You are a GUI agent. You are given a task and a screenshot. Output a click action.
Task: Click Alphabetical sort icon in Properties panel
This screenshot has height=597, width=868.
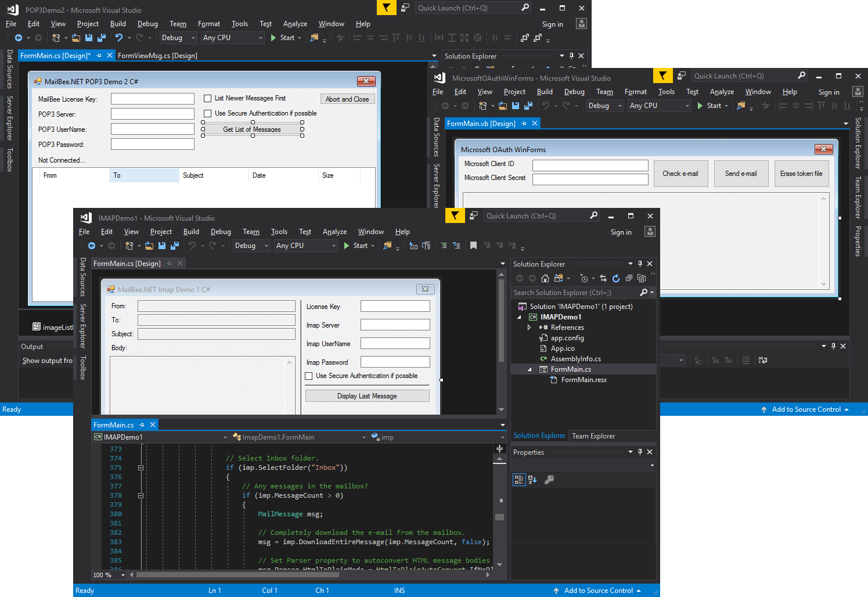[x=532, y=480]
